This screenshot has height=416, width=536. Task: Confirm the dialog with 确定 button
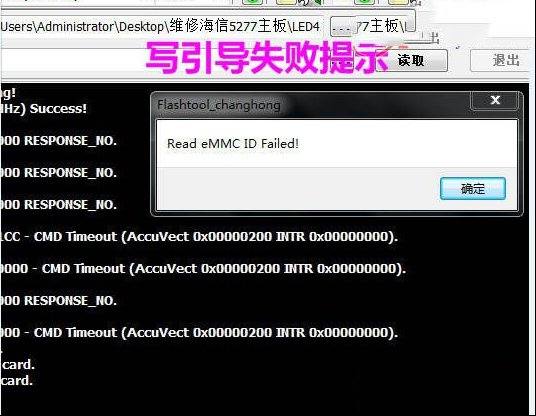pyautogui.click(x=473, y=188)
